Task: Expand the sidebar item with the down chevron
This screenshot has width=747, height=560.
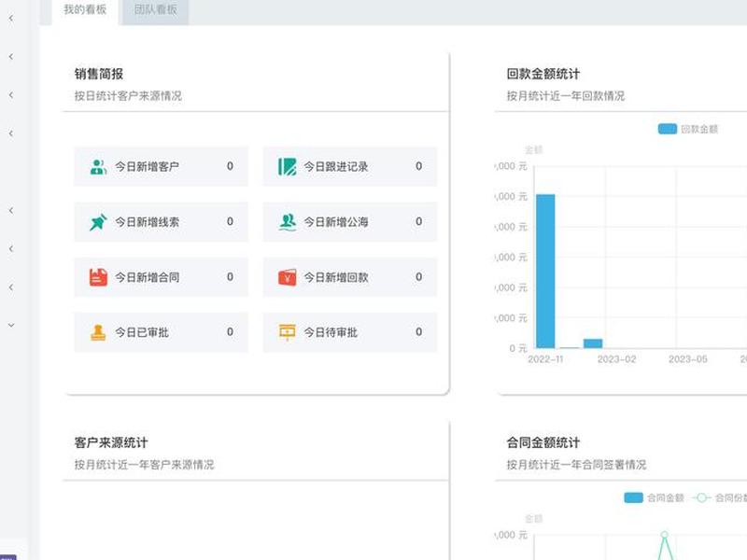Action: tap(11, 325)
